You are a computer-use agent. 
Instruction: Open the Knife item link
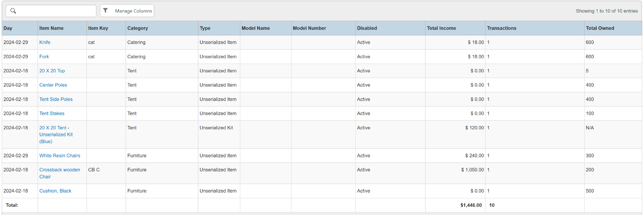click(x=45, y=42)
